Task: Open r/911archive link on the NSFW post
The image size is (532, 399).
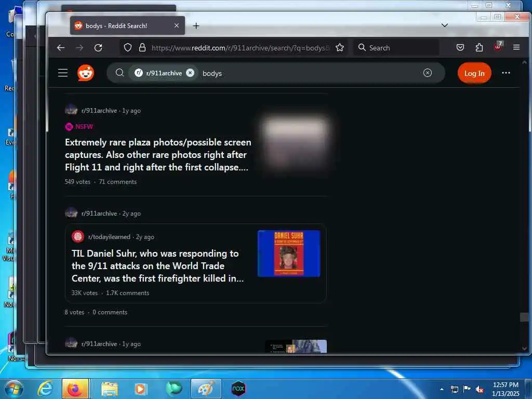Action: coord(99,111)
